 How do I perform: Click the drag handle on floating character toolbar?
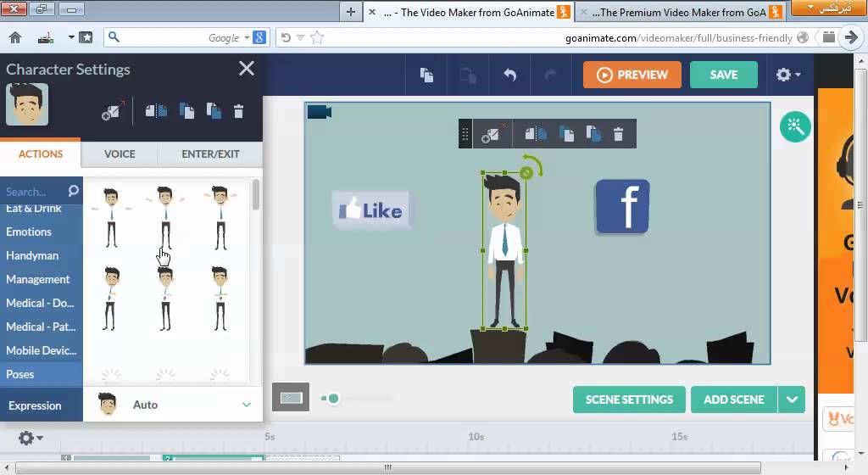point(465,133)
